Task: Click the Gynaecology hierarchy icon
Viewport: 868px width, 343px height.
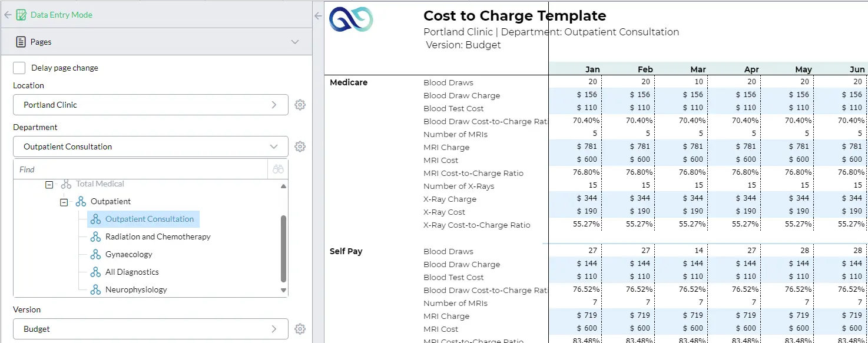Action: click(x=95, y=254)
